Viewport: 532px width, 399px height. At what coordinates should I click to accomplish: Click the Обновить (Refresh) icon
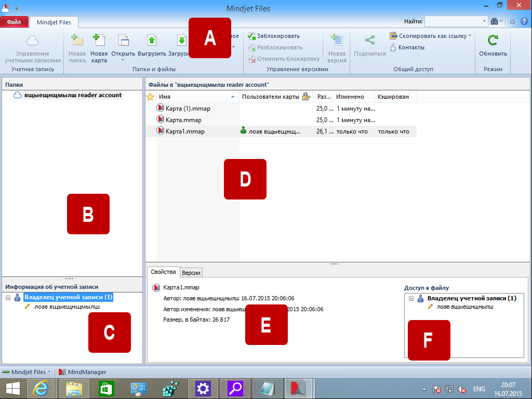493,41
